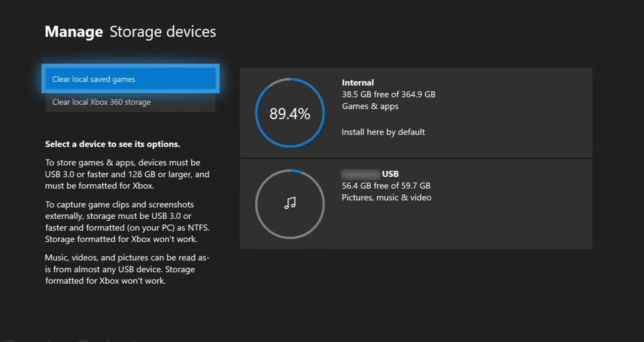Click the 89.4% internal storage usage ring
Image resolution: width=644 pixels, height=342 pixels.
pyautogui.click(x=290, y=113)
